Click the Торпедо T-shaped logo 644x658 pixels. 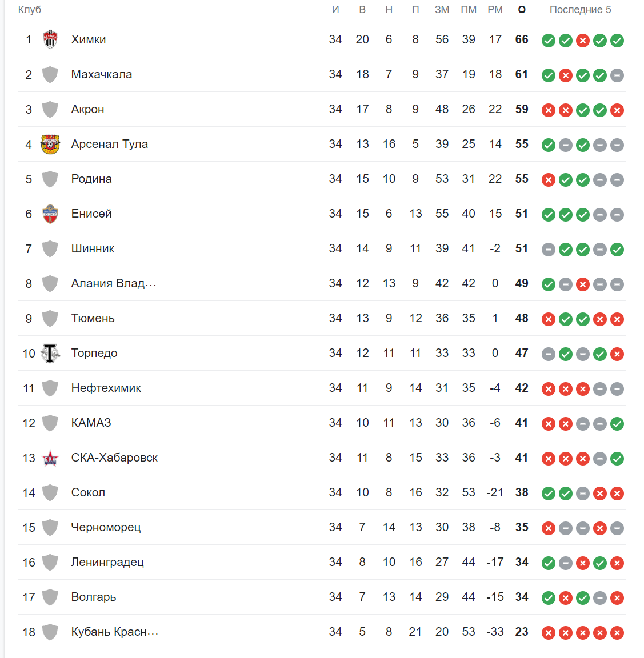pyautogui.click(x=50, y=353)
